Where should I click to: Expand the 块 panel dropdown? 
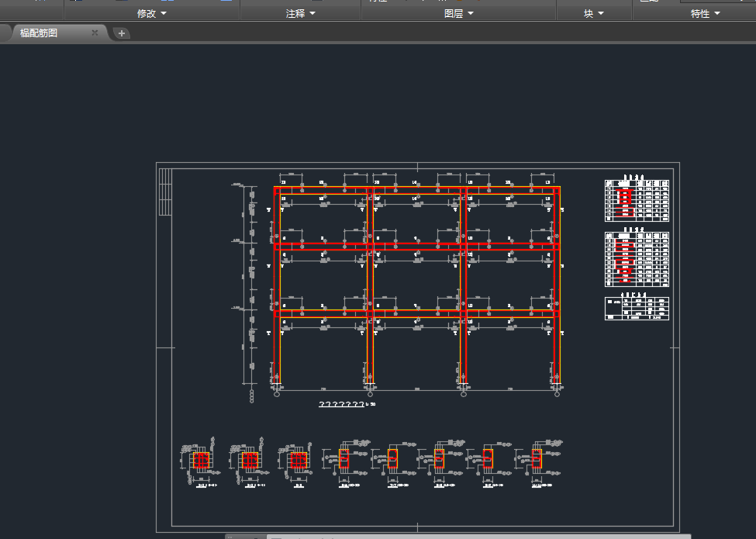click(x=593, y=13)
